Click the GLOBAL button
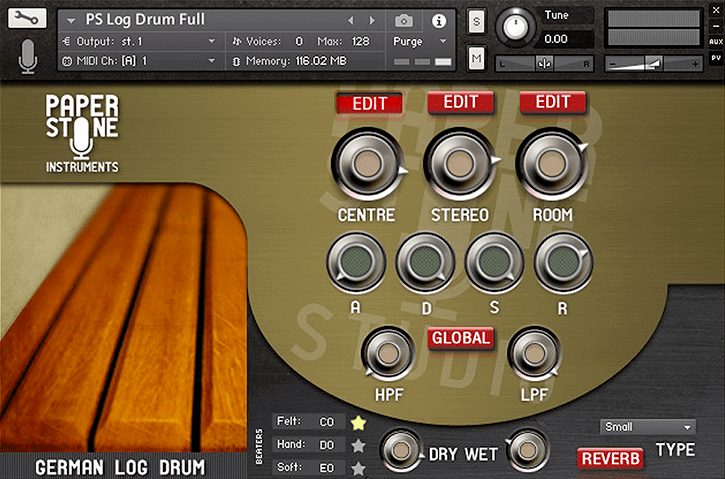 pyautogui.click(x=461, y=338)
